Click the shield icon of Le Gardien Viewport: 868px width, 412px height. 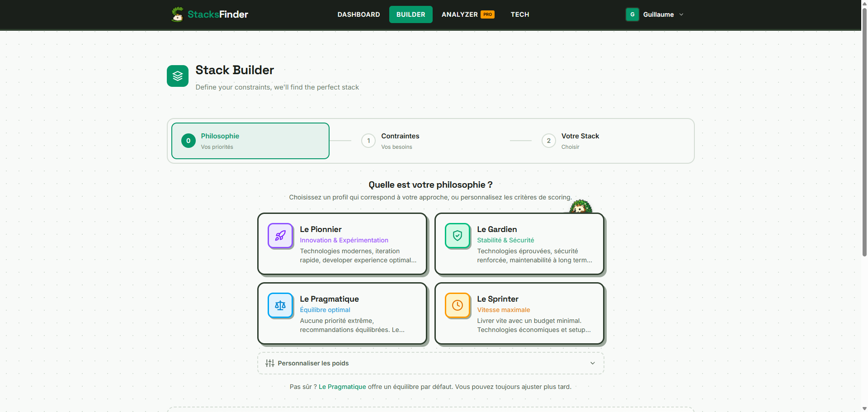pos(458,236)
